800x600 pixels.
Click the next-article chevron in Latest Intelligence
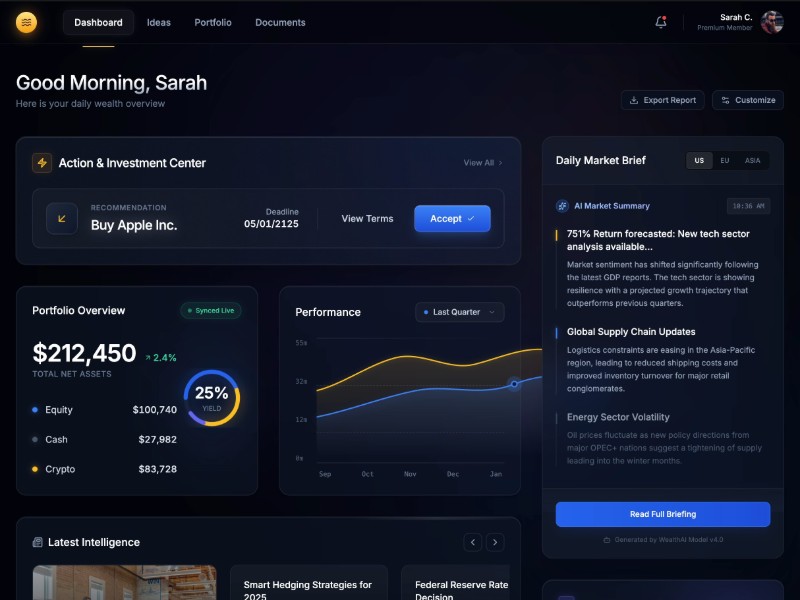pyautogui.click(x=495, y=542)
